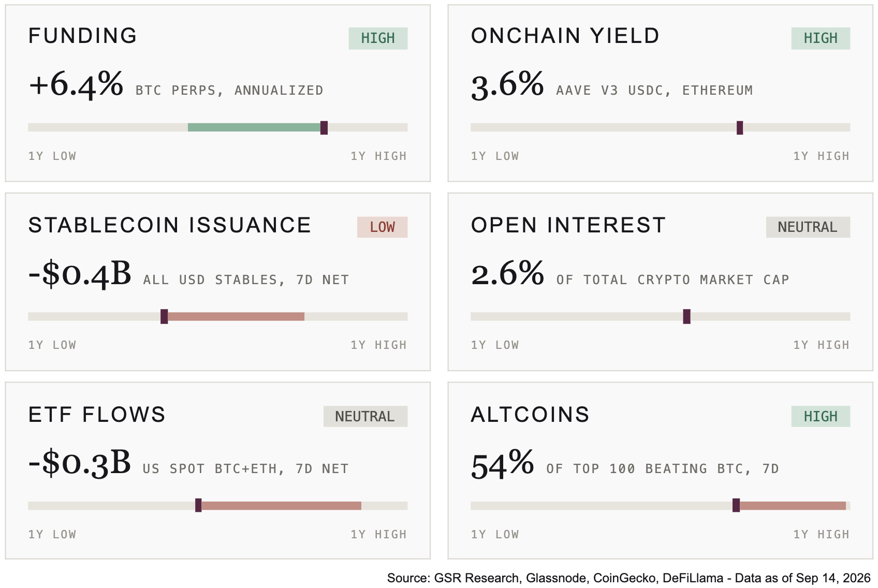Click the NEUTRAL badge on Open Interest
Screen dimensions: 878x588
808,227
